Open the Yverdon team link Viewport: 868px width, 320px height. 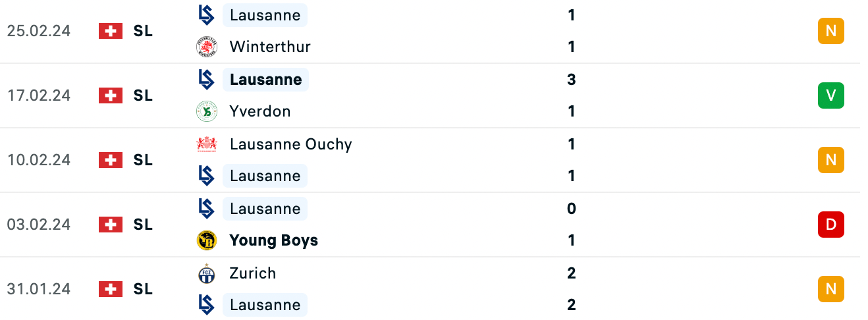[260, 111]
